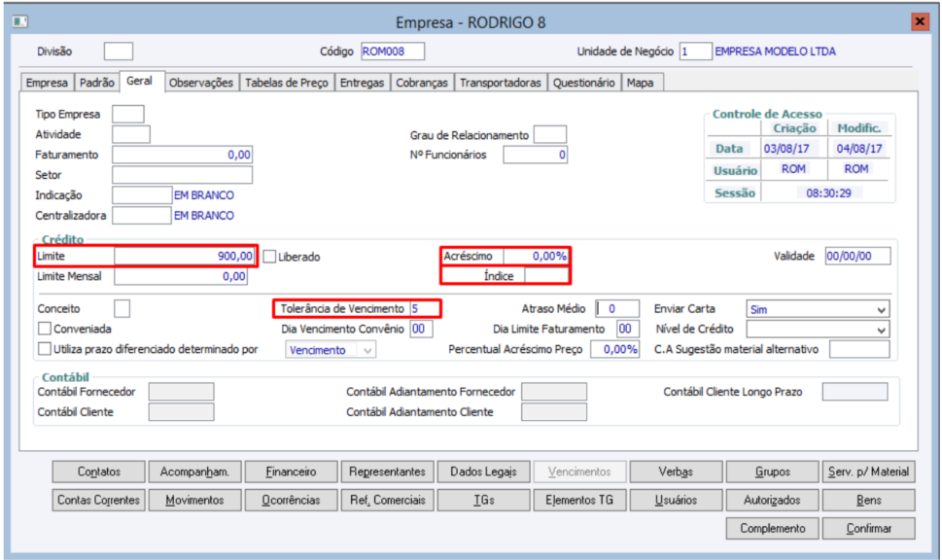This screenshot has height=560, width=942.
Task: Click the Limite Mensal field
Action: pos(181,276)
